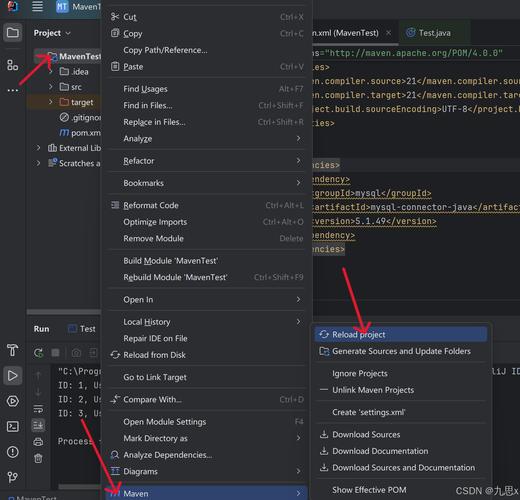
Task: Select Go to Link Target
Action: (207, 377)
